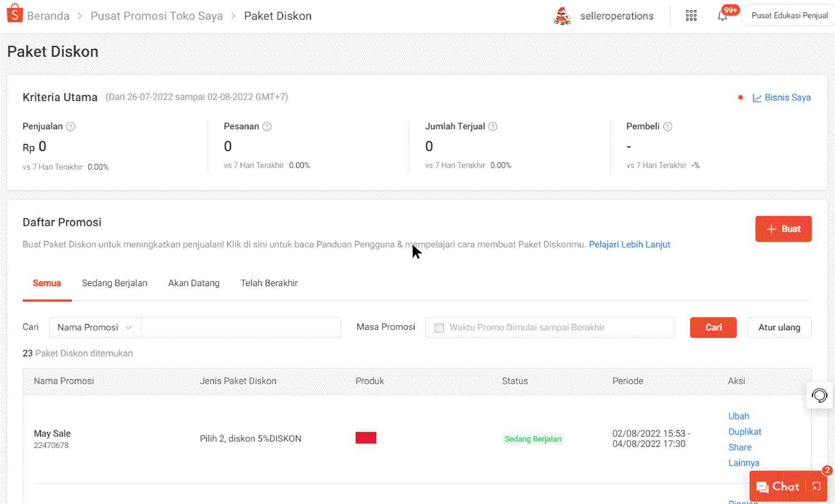Expand the Nama Promosi search dropdown
Viewport: 835px width, 504px height.
click(95, 328)
